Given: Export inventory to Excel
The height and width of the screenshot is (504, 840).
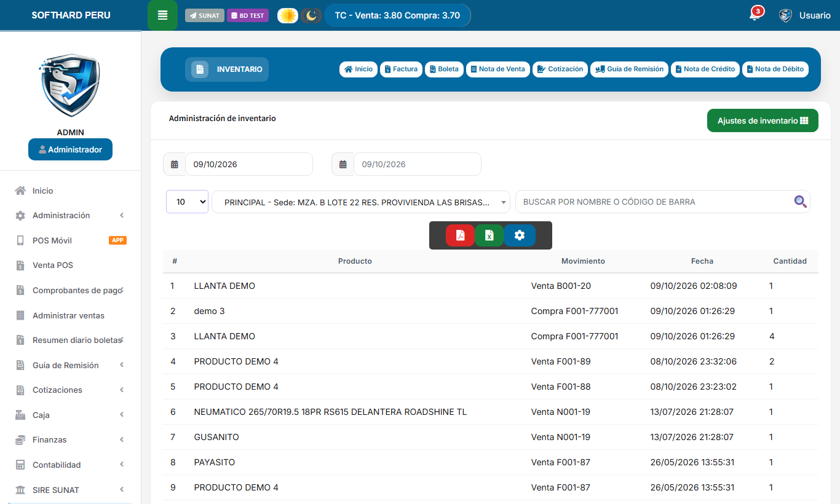Looking at the screenshot, I should pyautogui.click(x=489, y=235).
